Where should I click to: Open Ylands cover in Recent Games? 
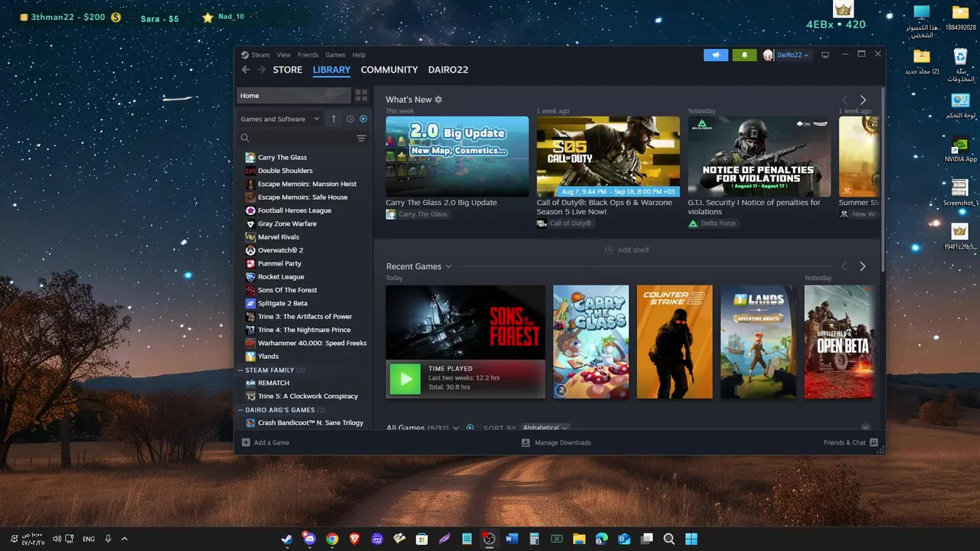(758, 342)
